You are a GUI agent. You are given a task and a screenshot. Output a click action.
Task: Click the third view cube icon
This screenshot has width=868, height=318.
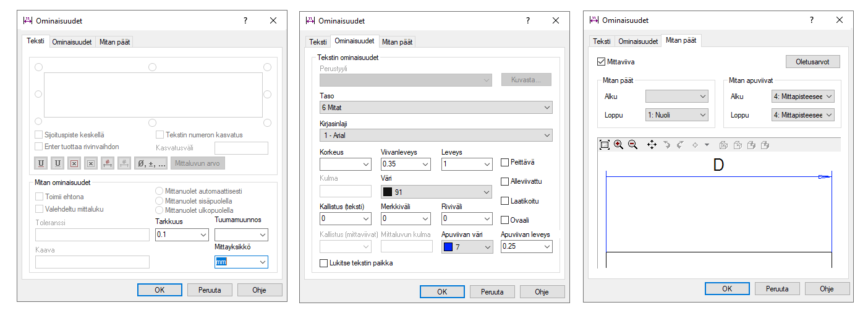point(751,145)
